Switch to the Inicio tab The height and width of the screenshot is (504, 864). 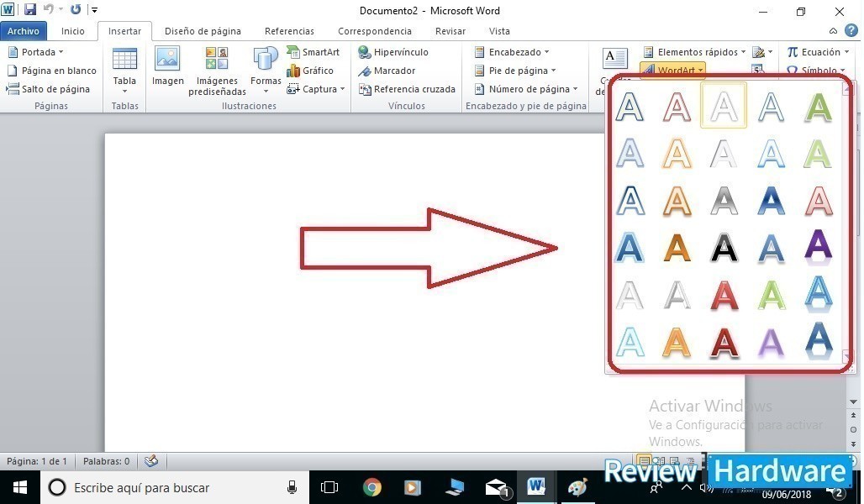click(73, 31)
